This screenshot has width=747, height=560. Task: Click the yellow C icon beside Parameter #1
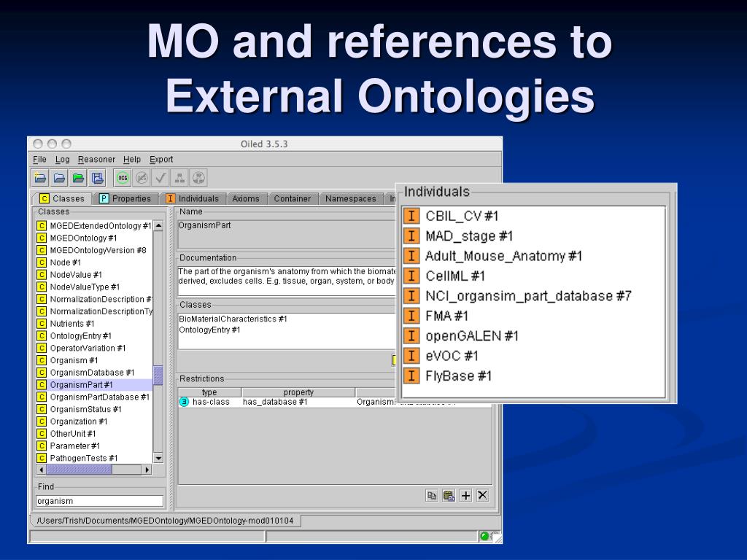point(42,446)
